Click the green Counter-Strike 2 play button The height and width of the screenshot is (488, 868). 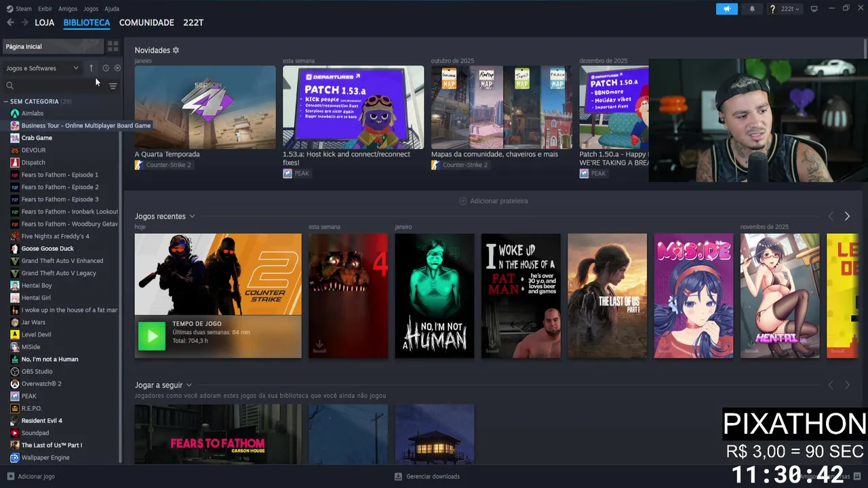152,336
